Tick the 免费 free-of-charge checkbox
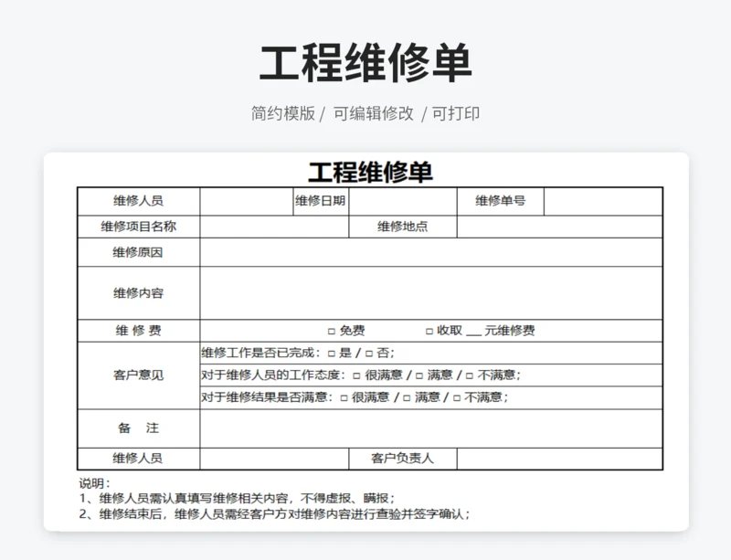The height and width of the screenshot is (560, 731). click(332, 332)
